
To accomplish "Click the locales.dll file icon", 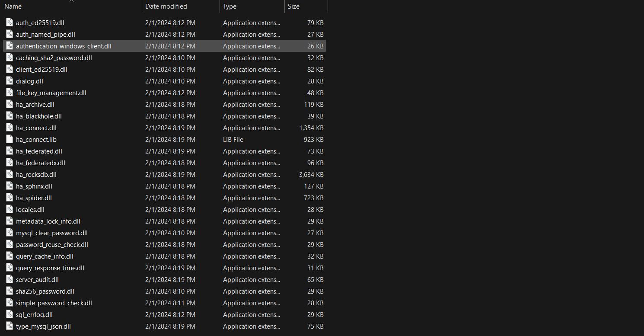I will tap(10, 209).
